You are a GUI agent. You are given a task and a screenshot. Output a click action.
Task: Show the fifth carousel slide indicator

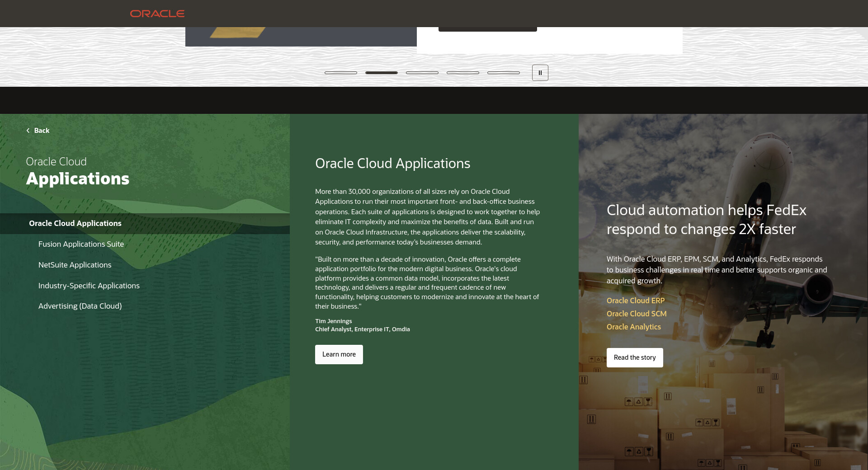pyautogui.click(x=504, y=73)
